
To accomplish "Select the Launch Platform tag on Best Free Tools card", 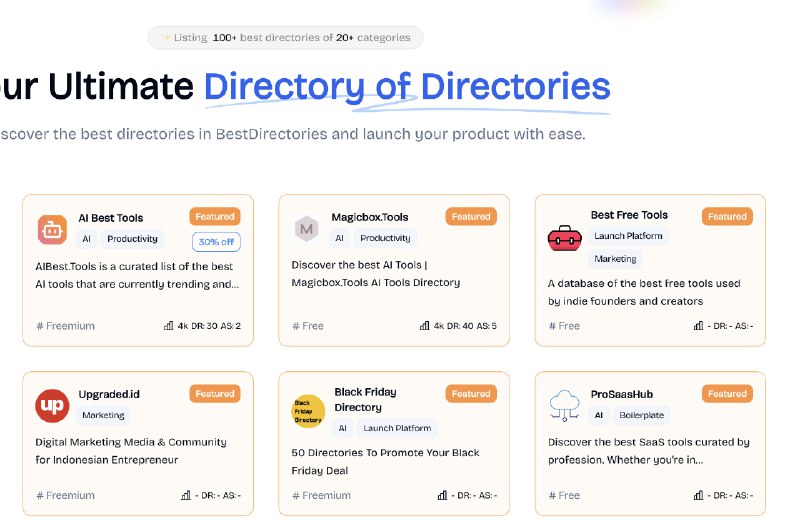I will [628, 236].
